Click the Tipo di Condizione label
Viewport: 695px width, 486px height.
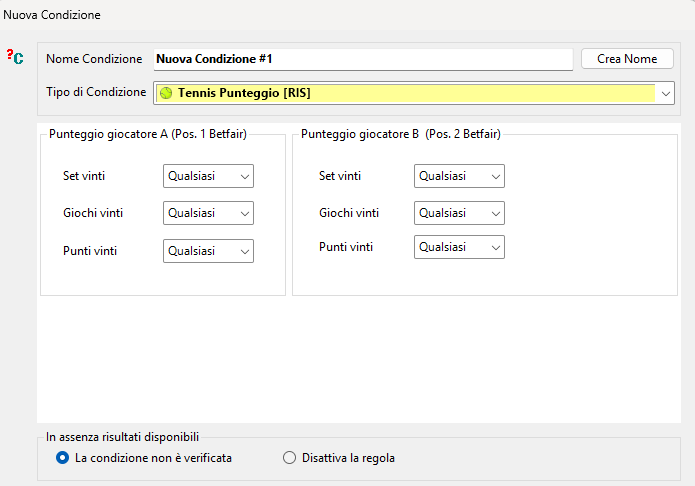coord(96,92)
